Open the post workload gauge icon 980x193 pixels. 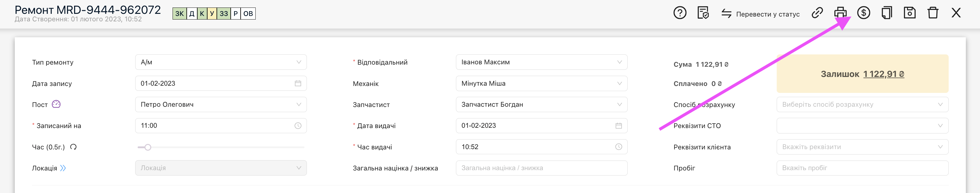pos(56,104)
